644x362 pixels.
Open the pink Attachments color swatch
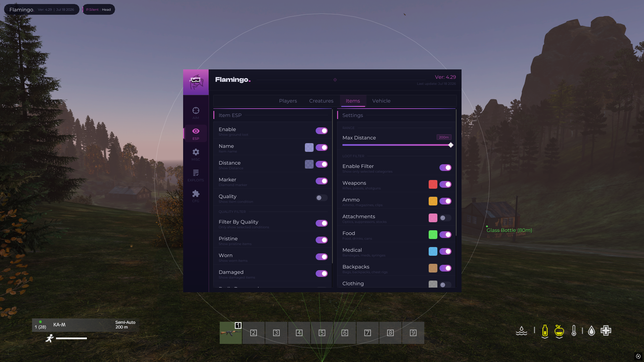click(433, 218)
